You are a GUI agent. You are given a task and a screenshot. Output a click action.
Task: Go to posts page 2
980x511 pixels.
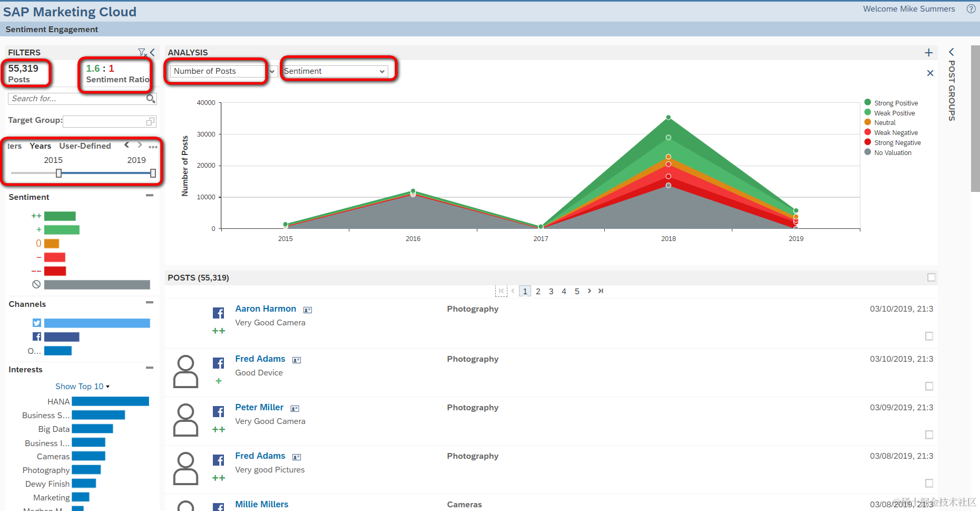[x=538, y=292]
